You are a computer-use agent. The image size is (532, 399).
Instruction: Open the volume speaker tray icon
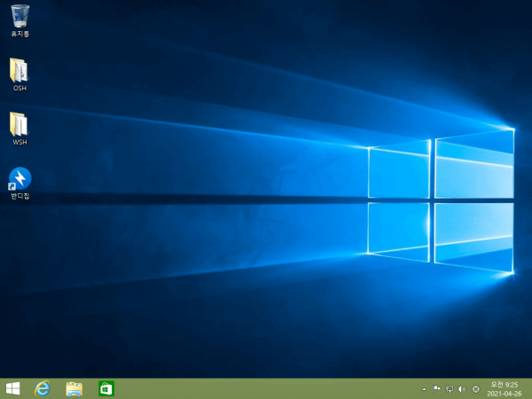(x=462, y=389)
